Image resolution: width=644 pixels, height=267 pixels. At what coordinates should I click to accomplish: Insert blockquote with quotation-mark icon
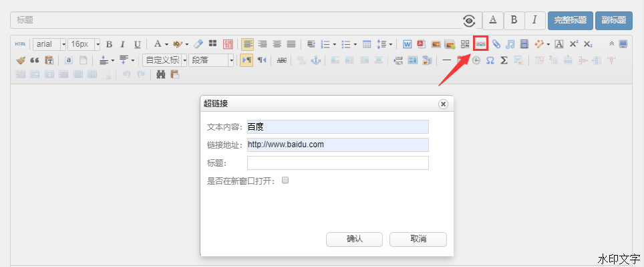tap(35, 60)
